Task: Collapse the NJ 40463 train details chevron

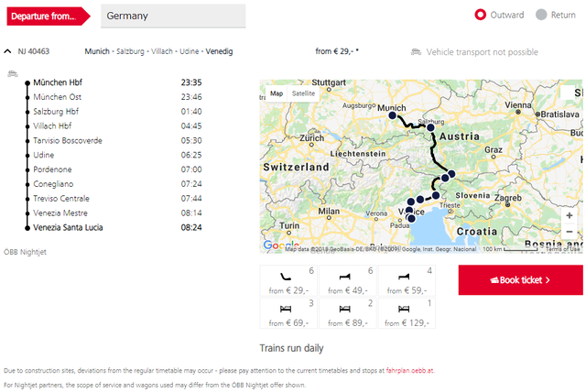Action: (x=7, y=51)
